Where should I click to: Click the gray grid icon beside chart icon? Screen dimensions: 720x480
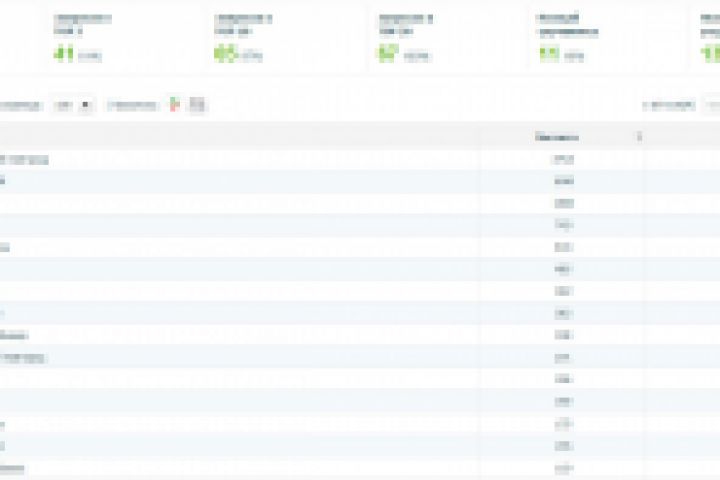click(x=197, y=105)
